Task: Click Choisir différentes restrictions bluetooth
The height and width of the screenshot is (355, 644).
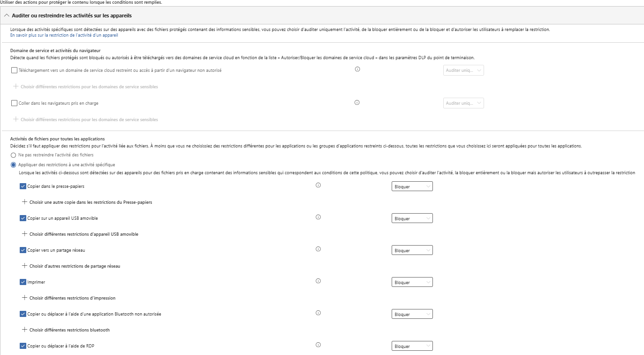Action: click(x=69, y=330)
